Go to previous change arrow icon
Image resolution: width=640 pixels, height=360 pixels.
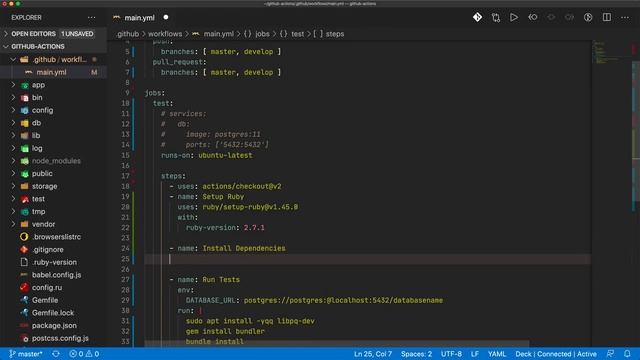coord(533,17)
